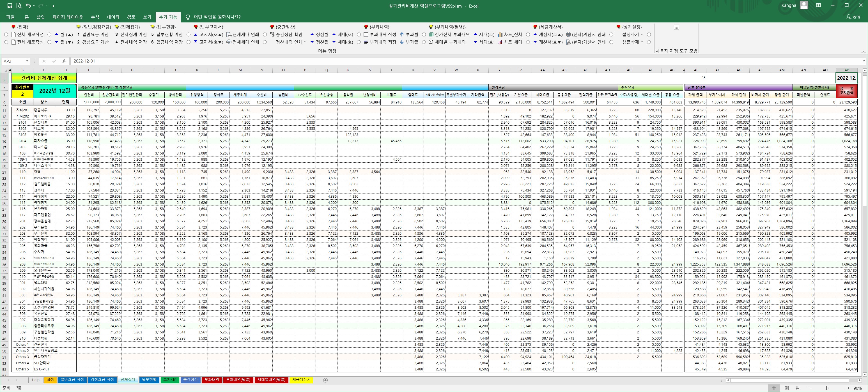Open the 설정하기 dropdown menu
Viewport: 868px width, 392px height.
pos(642,34)
